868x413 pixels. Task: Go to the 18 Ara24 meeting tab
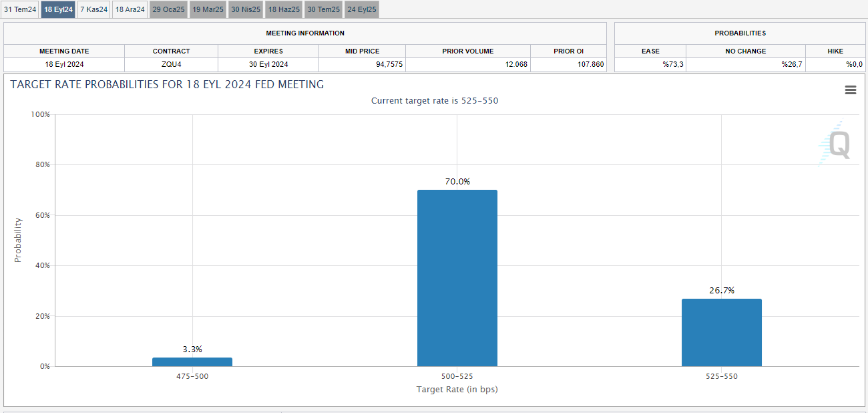pyautogui.click(x=130, y=9)
